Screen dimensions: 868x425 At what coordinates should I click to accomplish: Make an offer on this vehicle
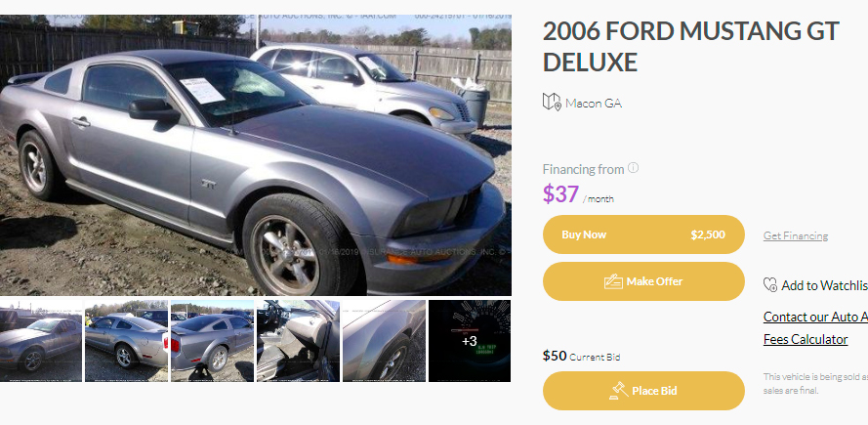click(643, 281)
